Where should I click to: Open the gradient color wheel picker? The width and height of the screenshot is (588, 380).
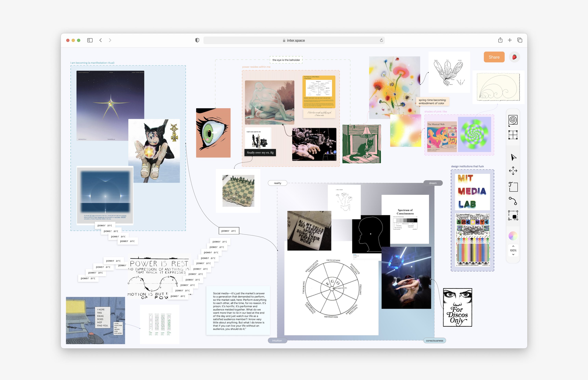tap(513, 236)
